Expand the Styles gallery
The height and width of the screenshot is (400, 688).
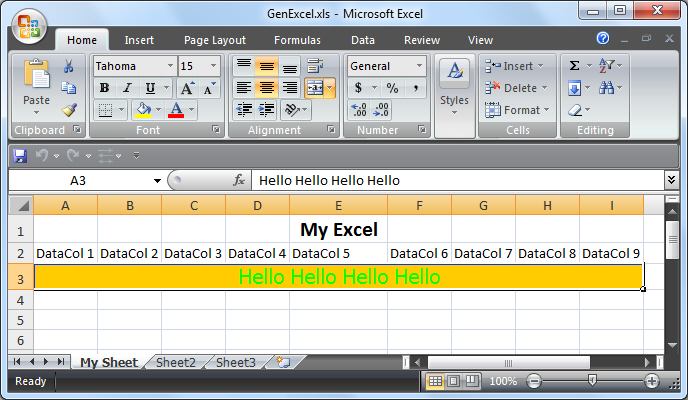[x=455, y=113]
